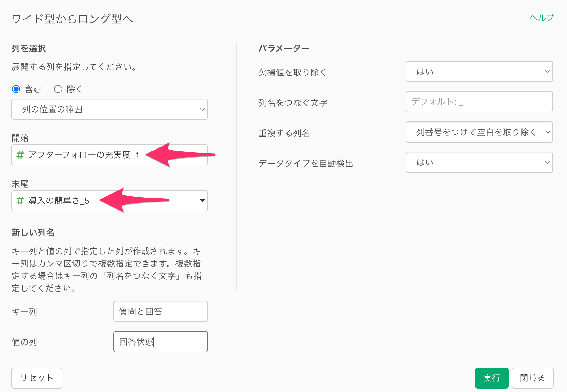567x392 pixels.
Task: Click the chevron of 欠損値を取り除く selector
Action: 548,71
